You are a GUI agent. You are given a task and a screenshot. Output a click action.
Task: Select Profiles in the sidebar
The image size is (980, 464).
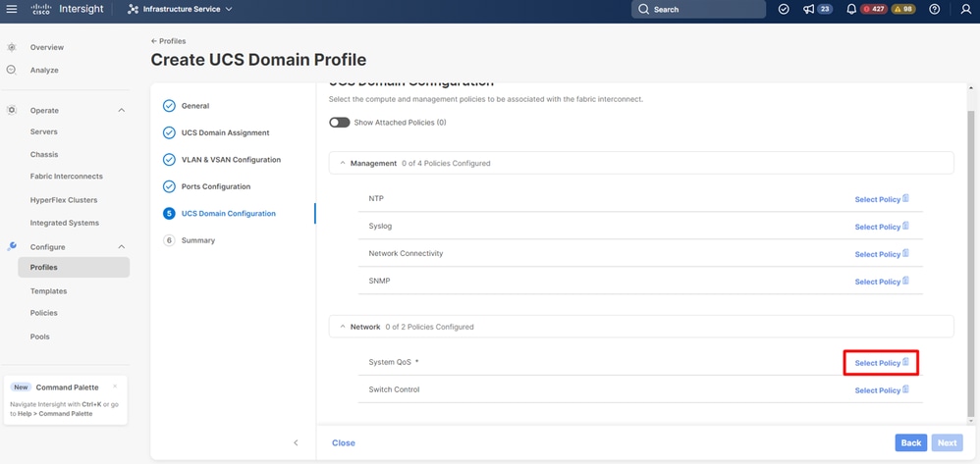[74, 267]
